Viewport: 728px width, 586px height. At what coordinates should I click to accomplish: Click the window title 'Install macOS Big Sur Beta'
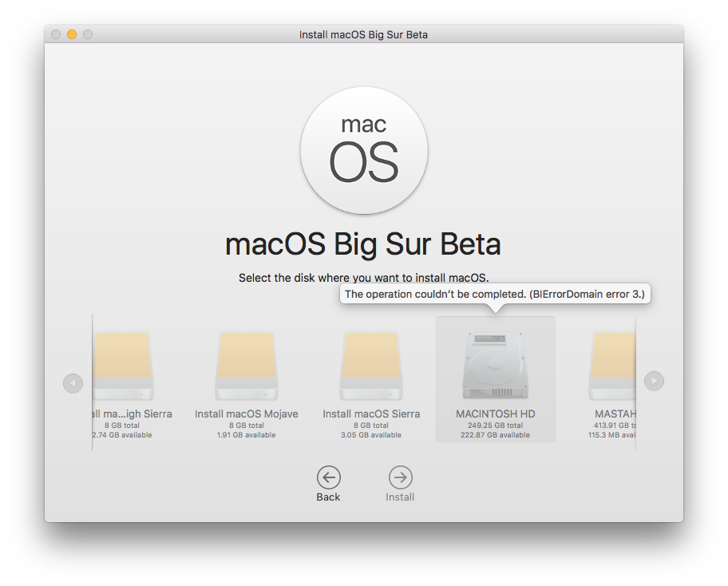[x=363, y=35]
